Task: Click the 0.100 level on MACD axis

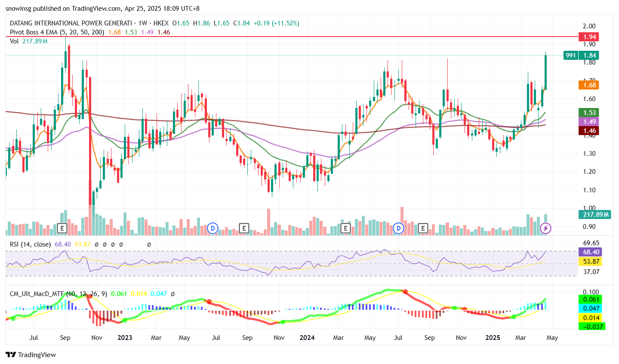Action: [x=591, y=292]
